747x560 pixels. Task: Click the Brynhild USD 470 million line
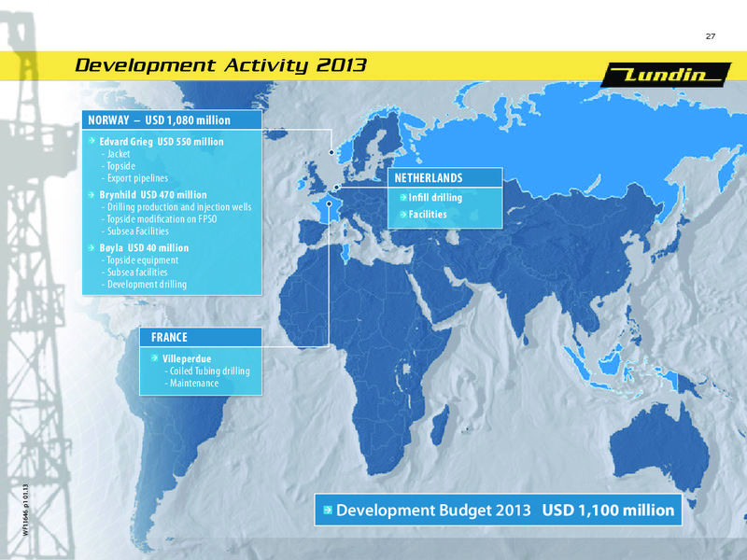click(153, 195)
